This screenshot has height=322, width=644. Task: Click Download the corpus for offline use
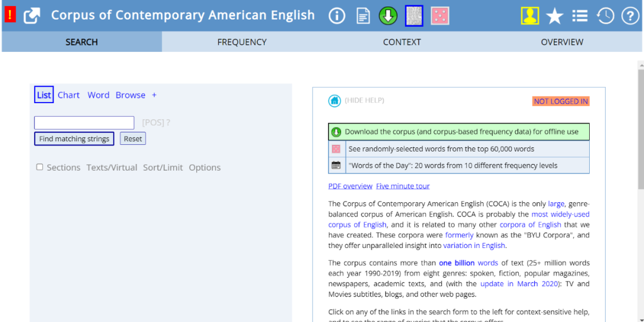click(459, 132)
